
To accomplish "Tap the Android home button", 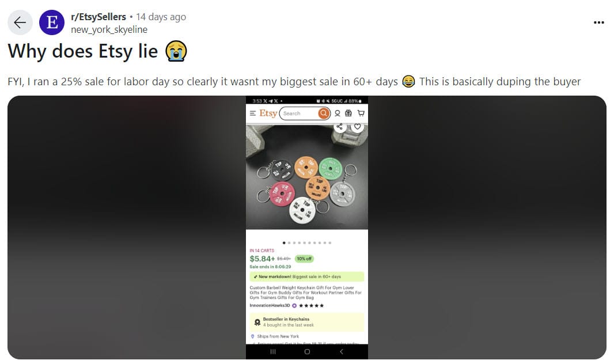I will click(307, 352).
